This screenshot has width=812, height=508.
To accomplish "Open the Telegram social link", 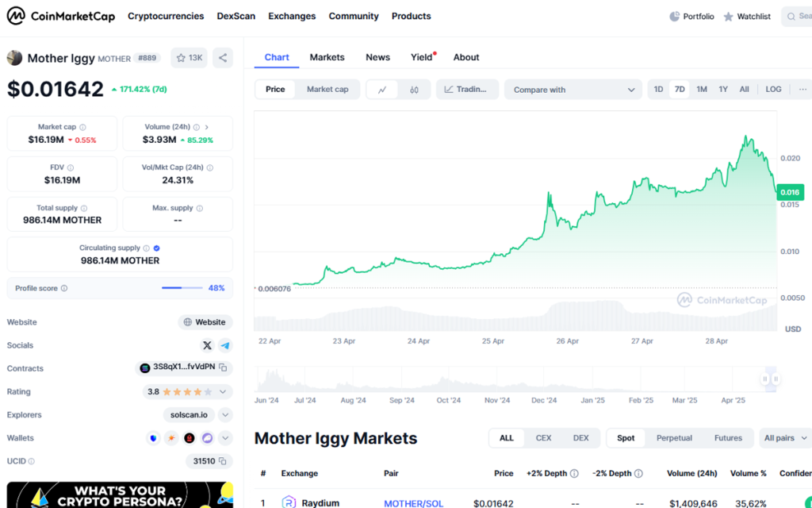I will click(225, 345).
